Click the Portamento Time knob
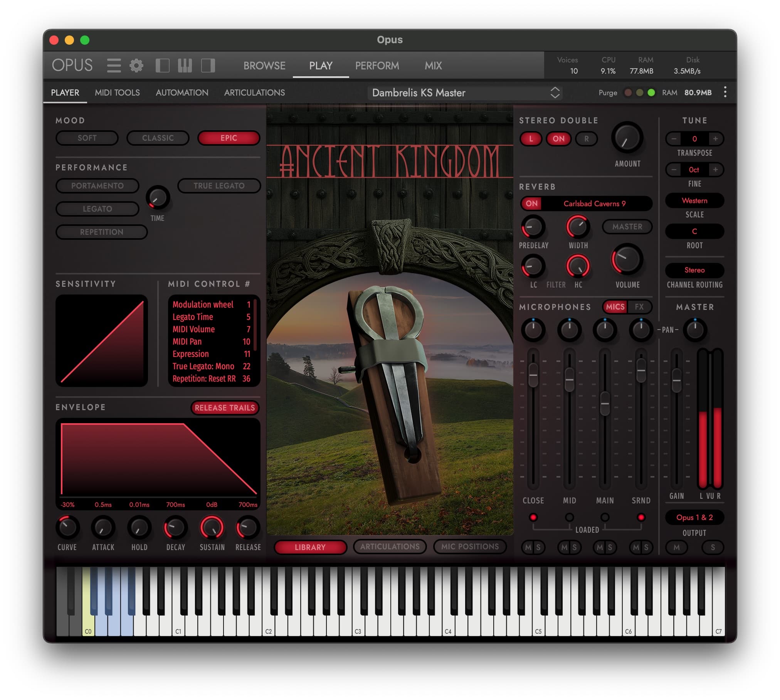 pyautogui.click(x=158, y=198)
